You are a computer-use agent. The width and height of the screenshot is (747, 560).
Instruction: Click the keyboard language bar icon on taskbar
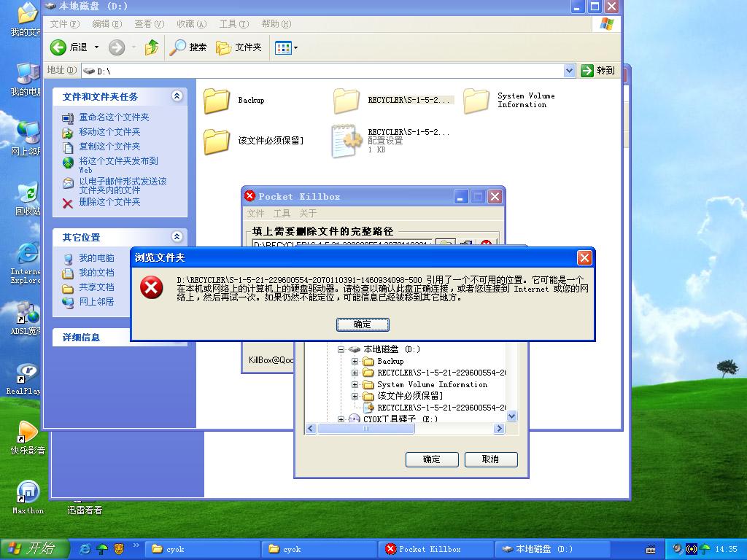(x=651, y=549)
